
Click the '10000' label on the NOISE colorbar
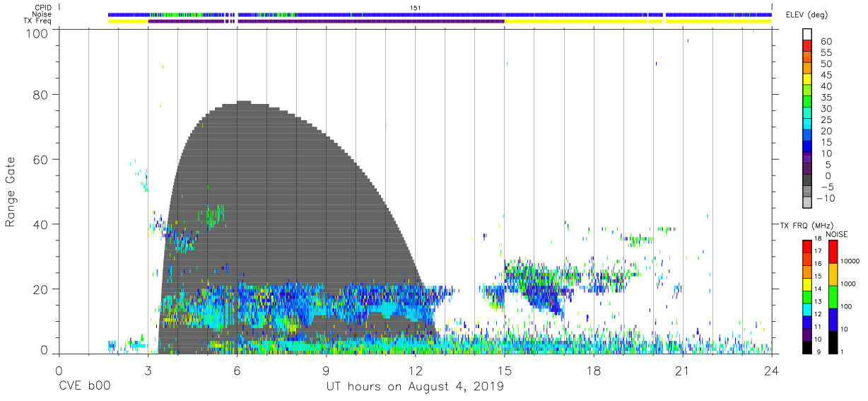click(x=852, y=261)
